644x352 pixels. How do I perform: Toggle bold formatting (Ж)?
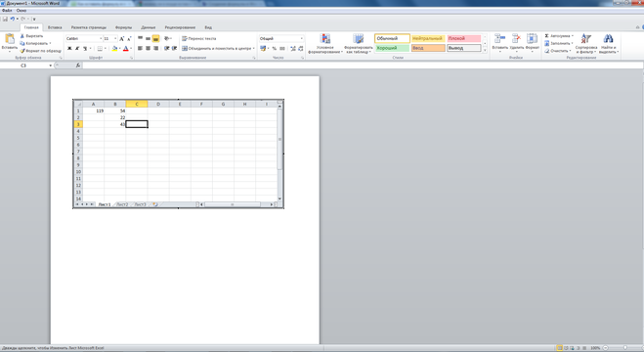(x=69, y=49)
